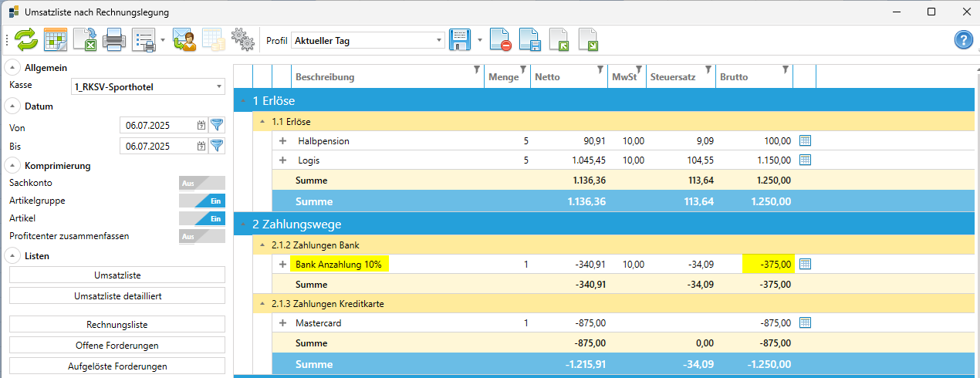Toggle the Sachkonto compression switch
Screen dimensions: 980x378
pos(201,183)
